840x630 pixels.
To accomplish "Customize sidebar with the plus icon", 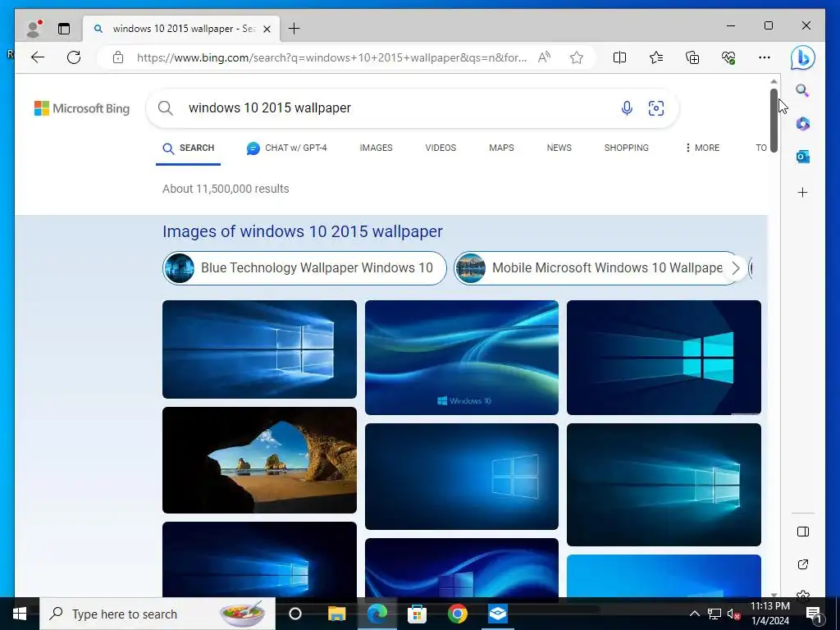I will [802, 192].
